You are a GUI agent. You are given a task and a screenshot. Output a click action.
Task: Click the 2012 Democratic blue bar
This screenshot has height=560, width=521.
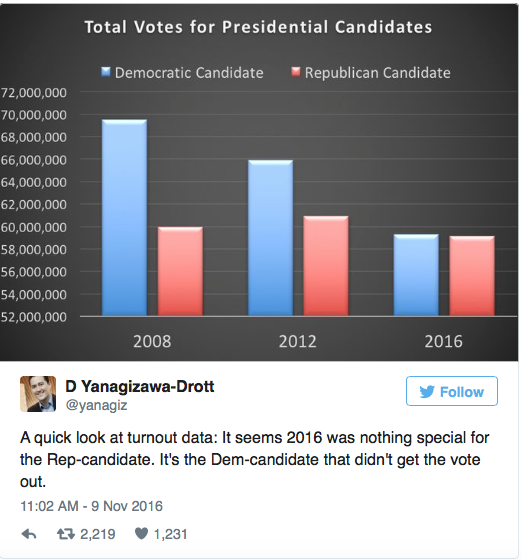click(x=270, y=238)
